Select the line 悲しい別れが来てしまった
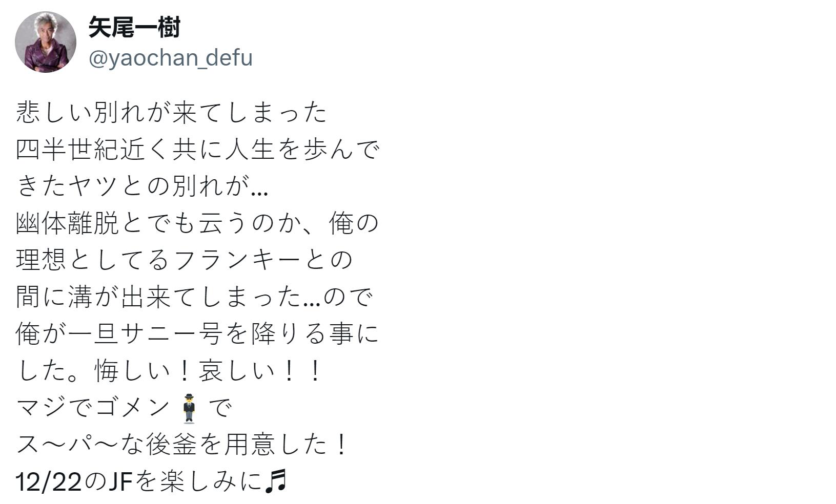The width and height of the screenshot is (836, 504). coord(171,112)
